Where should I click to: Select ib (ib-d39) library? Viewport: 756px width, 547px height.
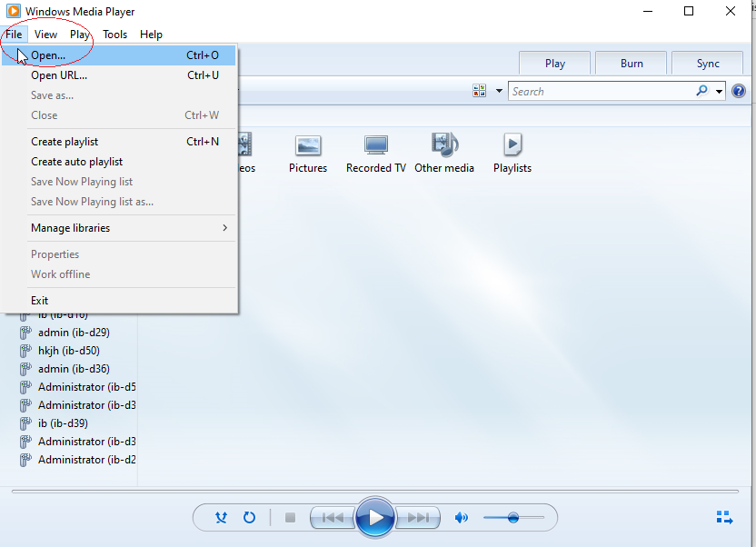click(x=64, y=423)
